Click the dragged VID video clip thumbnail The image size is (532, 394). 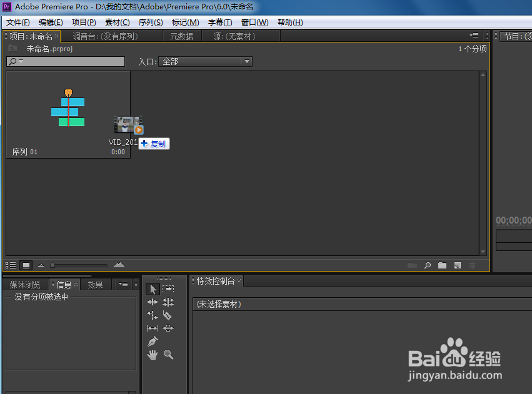pyautogui.click(x=128, y=125)
